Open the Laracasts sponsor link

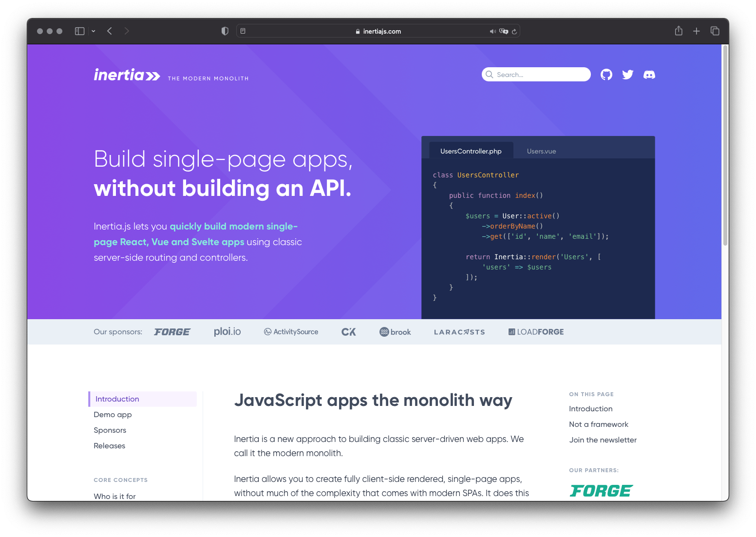(459, 332)
